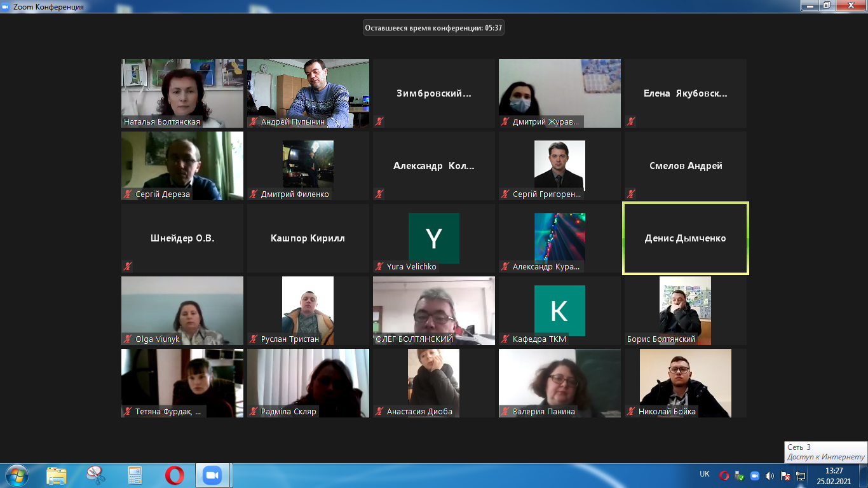Click the green K avatar of Кафедра ТКМ
The image size is (868, 488).
pyautogui.click(x=560, y=311)
